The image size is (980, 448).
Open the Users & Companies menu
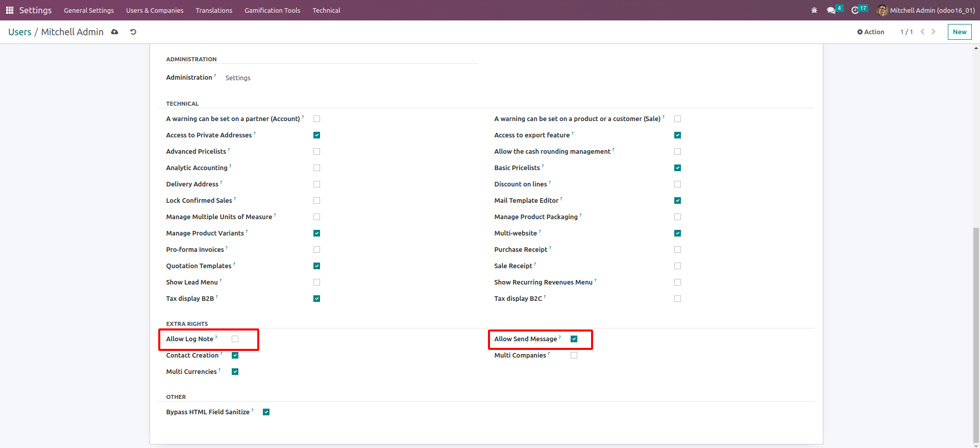coord(155,10)
